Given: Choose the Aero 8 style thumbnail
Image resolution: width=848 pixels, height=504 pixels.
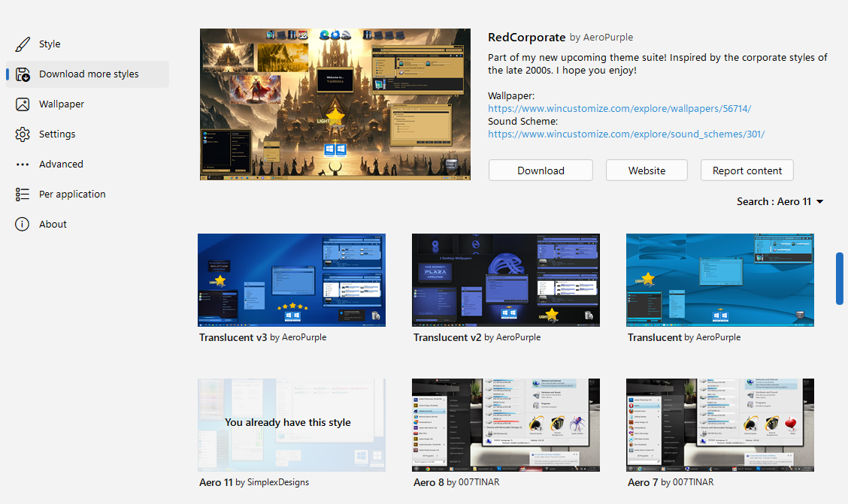Looking at the screenshot, I should coord(506,424).
